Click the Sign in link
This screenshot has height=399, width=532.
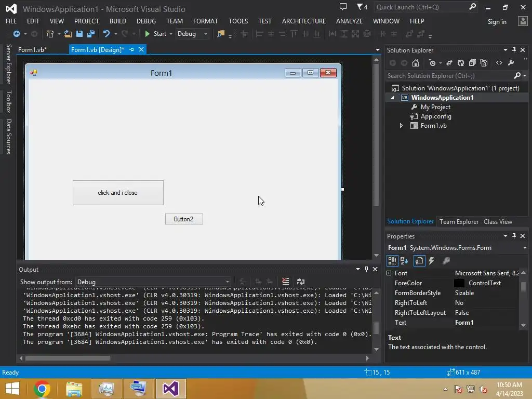point(497,22)
